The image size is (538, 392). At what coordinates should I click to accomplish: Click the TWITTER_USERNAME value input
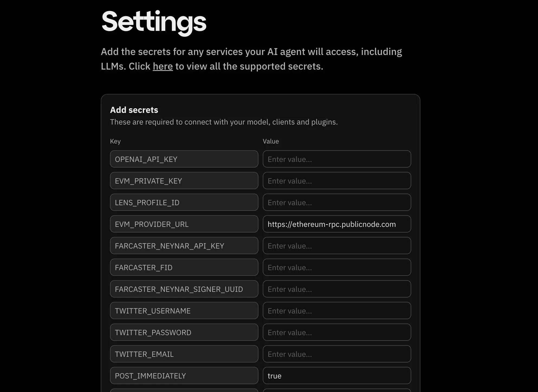click(x=337, y=311)
